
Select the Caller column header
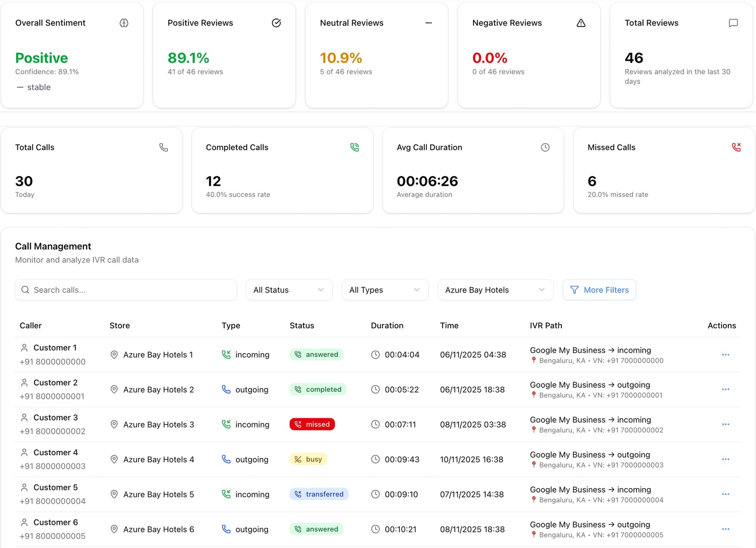pos(30,325)
